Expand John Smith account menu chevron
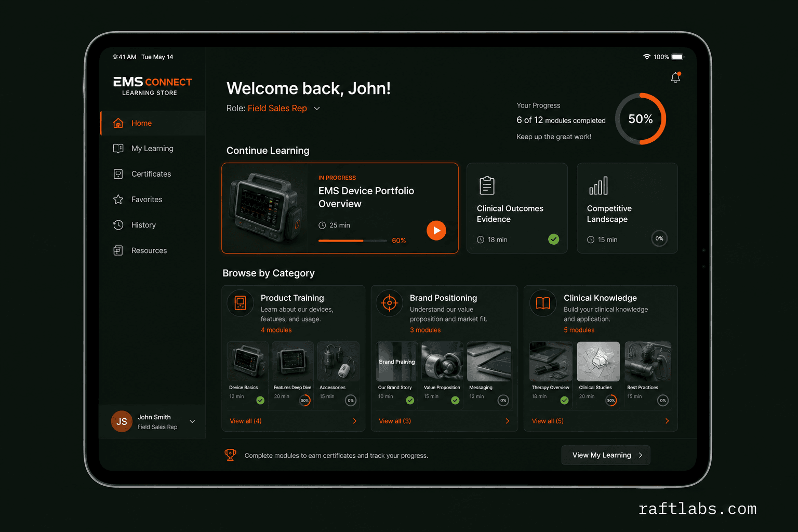798x532 pixels. 192,421
